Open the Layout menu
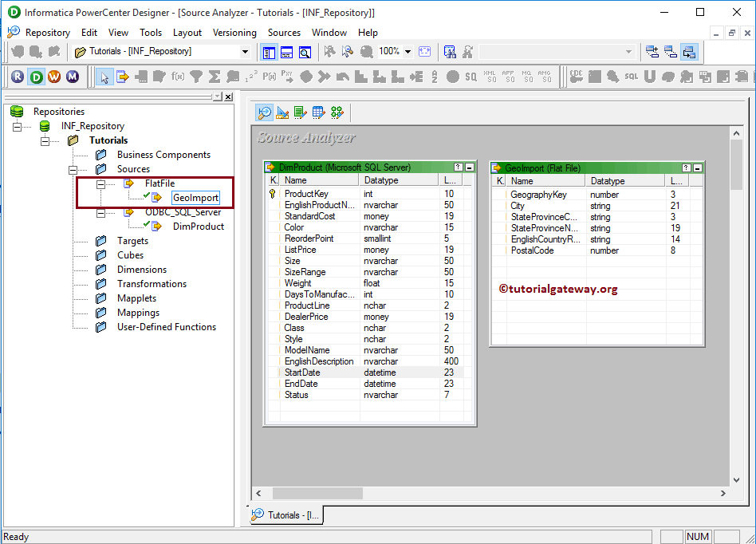Image resolution: width=756 pixels, height=544 pixels. pyautogui.click(x=187, y=33)
